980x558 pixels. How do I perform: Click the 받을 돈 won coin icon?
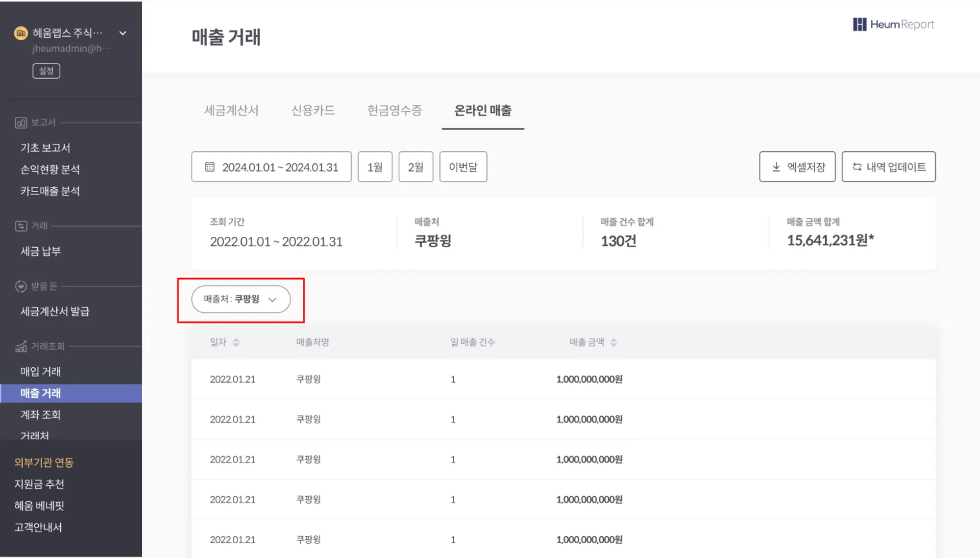[21, 286]
